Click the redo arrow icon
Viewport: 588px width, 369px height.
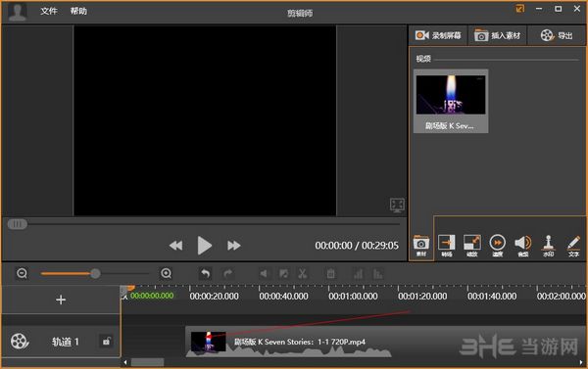228,274
